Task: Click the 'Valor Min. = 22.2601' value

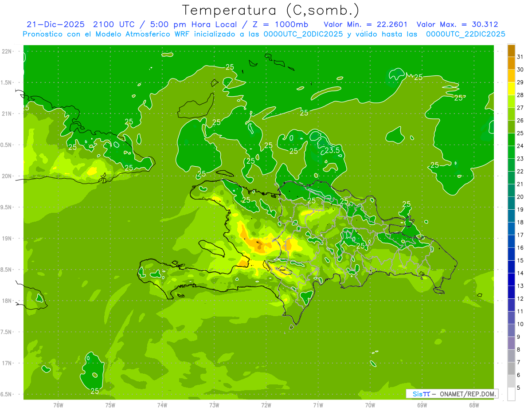Action: [366, 24]
